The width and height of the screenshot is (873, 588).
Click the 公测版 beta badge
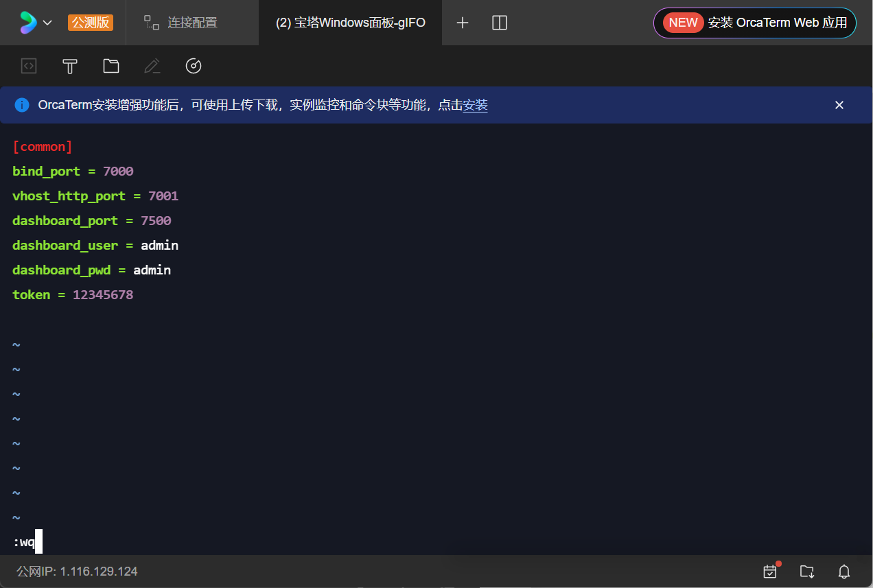[x=91, y=23]
